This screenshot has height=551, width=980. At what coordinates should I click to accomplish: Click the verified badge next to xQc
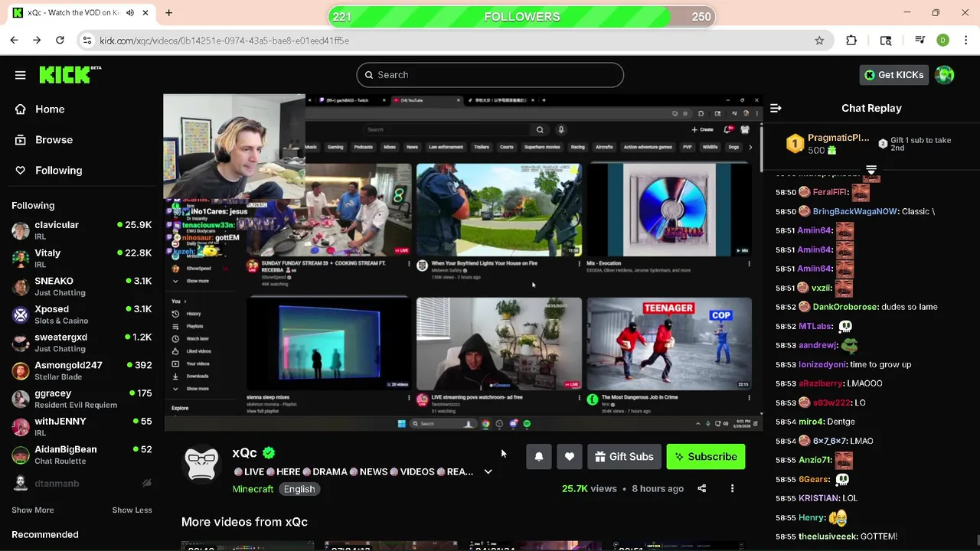pos(269,453)
